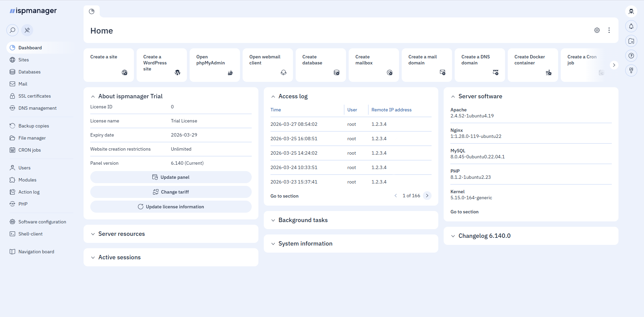Sort Access log by Remote IP address

(391, 110)
